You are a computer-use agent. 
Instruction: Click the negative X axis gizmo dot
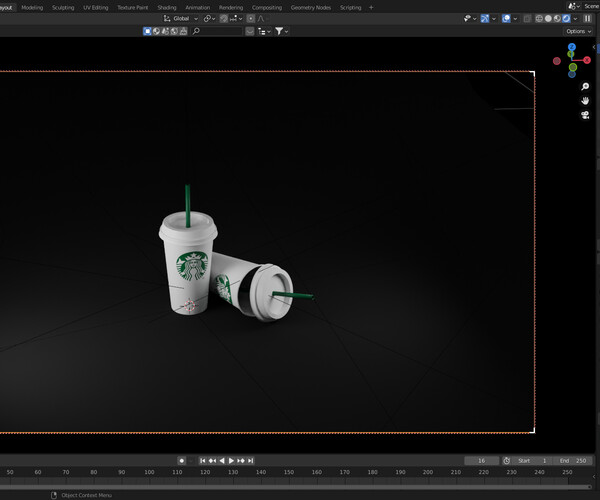[557, 61]
